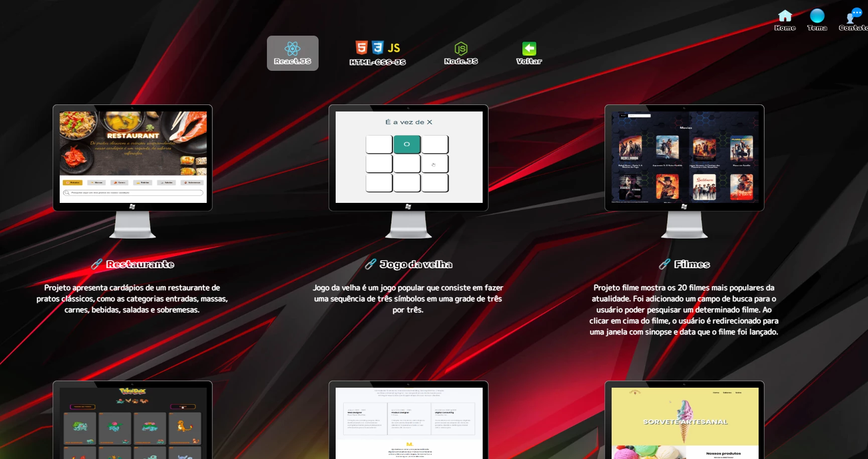Switch to the HTML-CSS-JS tab
The height and width of the screenshot is (459, 868).
tap(377, 53)
